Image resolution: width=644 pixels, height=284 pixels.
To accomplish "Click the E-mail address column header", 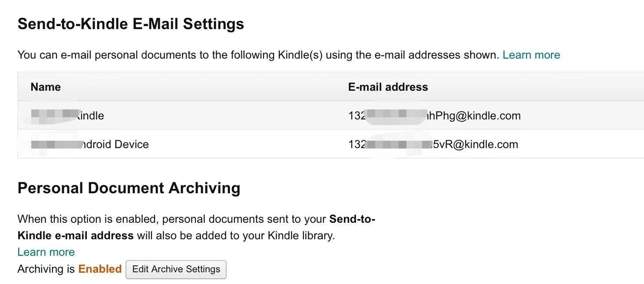I will pyautogui.click(x=388, y=87).
